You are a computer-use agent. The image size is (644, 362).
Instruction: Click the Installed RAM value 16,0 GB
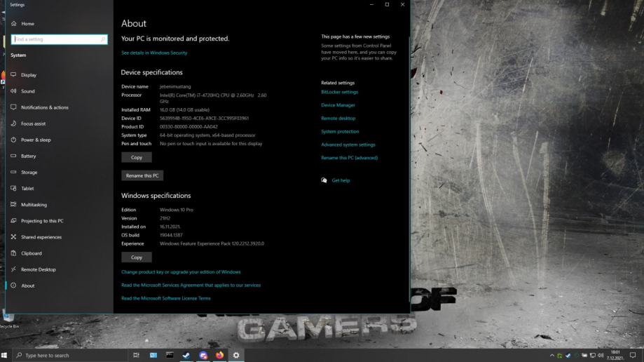[x=184, y=110]
